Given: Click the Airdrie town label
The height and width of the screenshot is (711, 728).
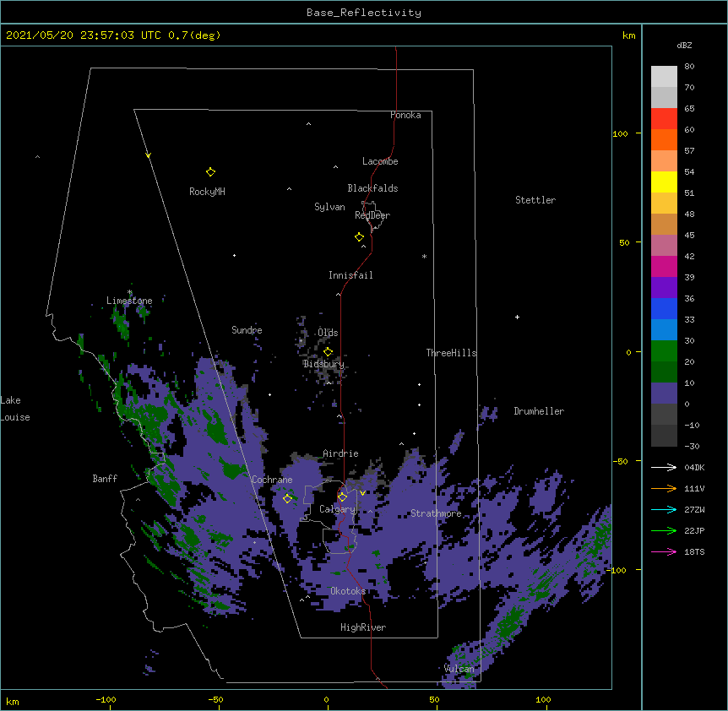Looking at the screenshot, I should click(340, 453).
